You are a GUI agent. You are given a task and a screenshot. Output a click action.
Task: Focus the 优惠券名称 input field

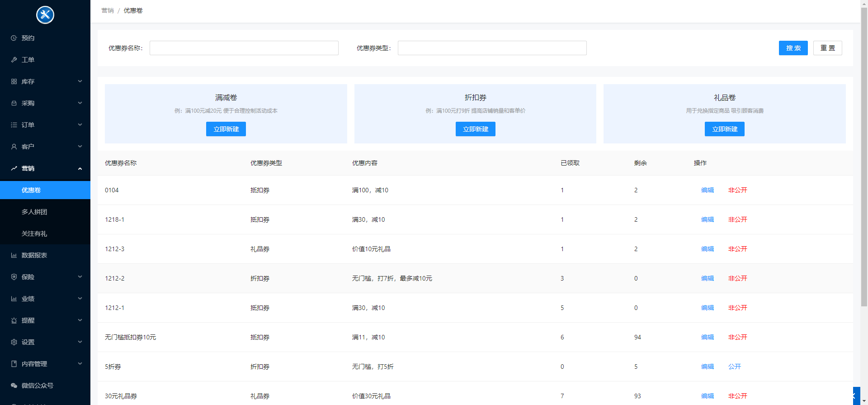point(244,48)
